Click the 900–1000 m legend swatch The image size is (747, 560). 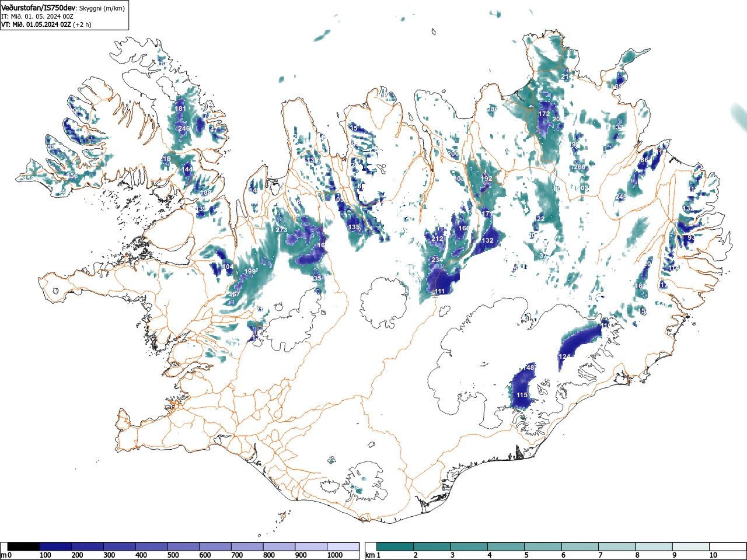click(x=310, y=547)
